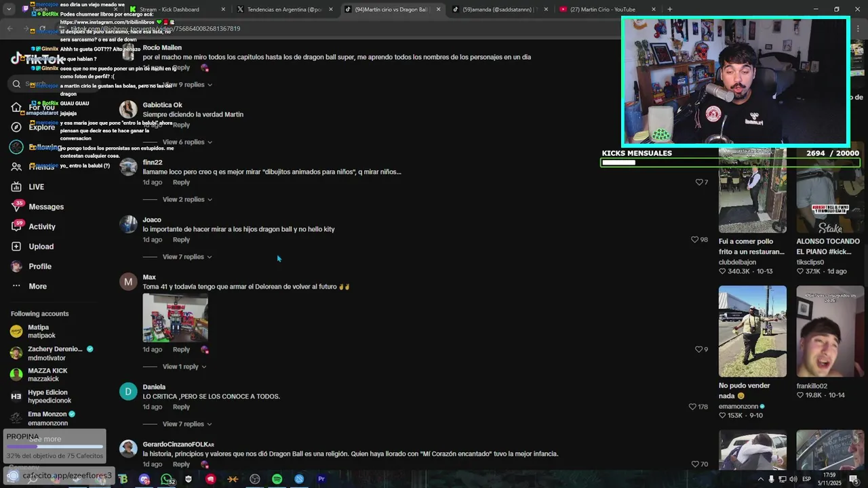Show hidden system tray icons
Viewport: 868px width, 488px height.
(760, 479)
